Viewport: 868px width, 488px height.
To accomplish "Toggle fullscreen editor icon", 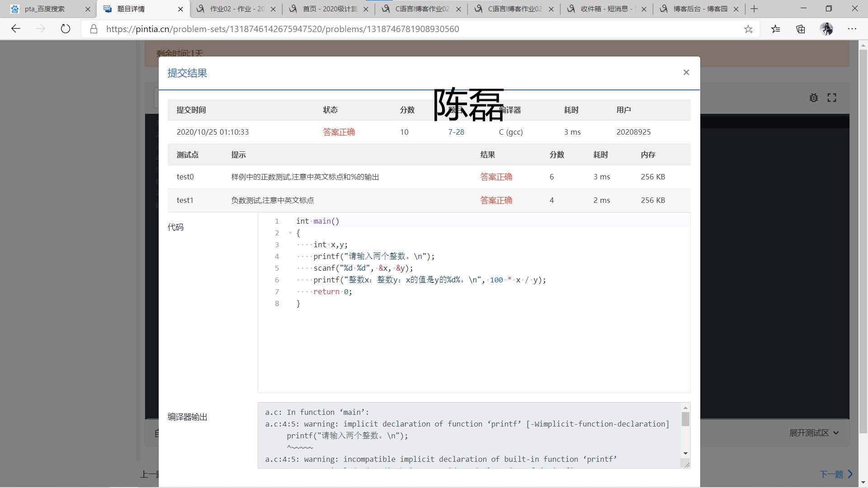I will (832, 98).
